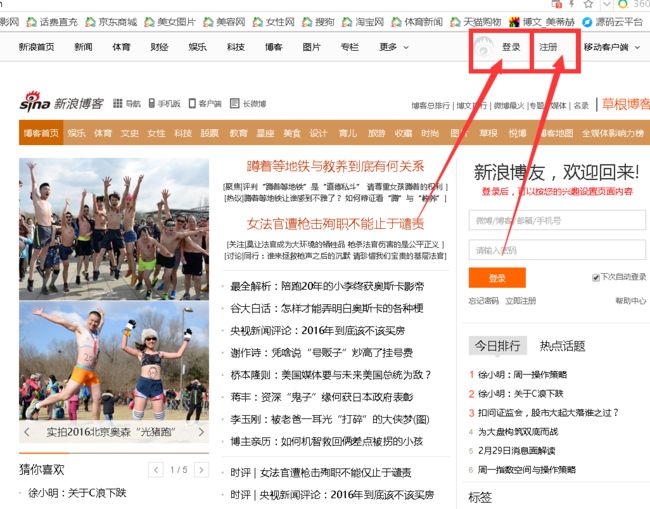Select 娱乐 in the orange category bar
Image resolution: width=650 pixels, height=509 pixels.
tap(76, 133)
